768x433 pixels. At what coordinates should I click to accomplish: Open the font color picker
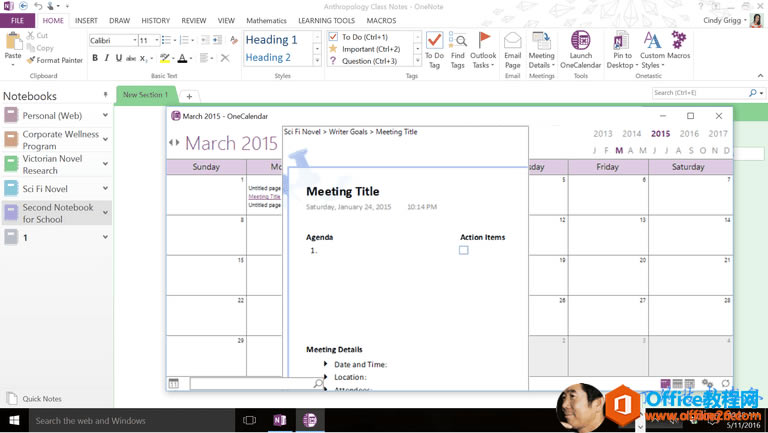191,58
